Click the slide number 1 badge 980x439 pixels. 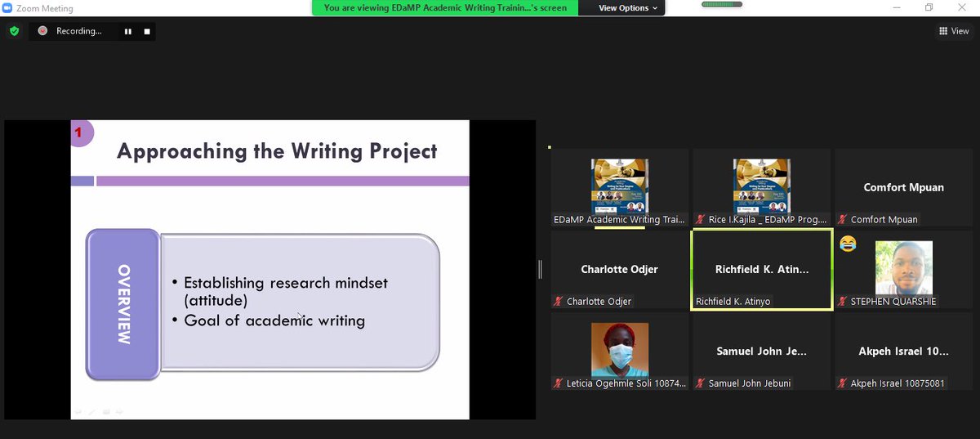coord(80,132)
